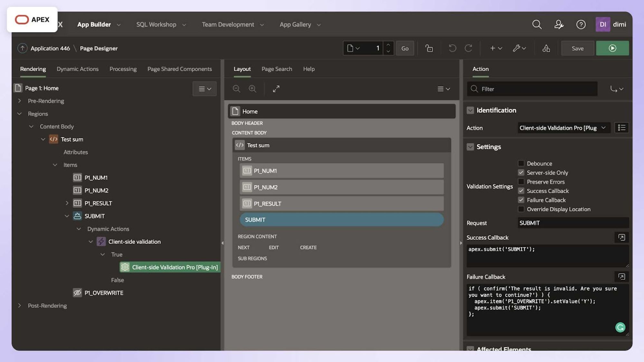The width and height of the screenshot is (644, 362).
Task: Open the Success Callback code editor icon
Action: point(622,237)
